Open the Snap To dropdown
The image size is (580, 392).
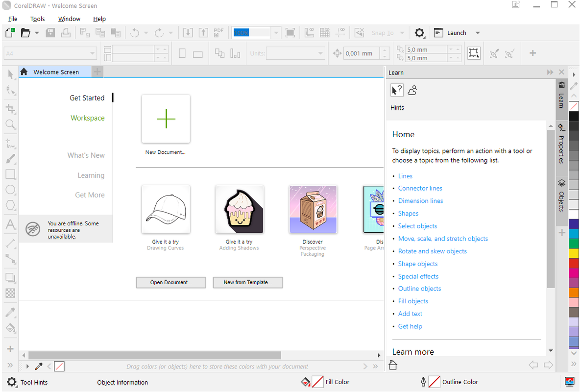point(402,33)
